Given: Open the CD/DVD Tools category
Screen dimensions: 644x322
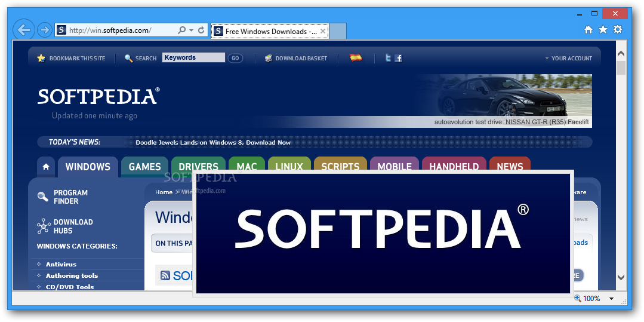Looking at the screenshot, I should point(70,287).
